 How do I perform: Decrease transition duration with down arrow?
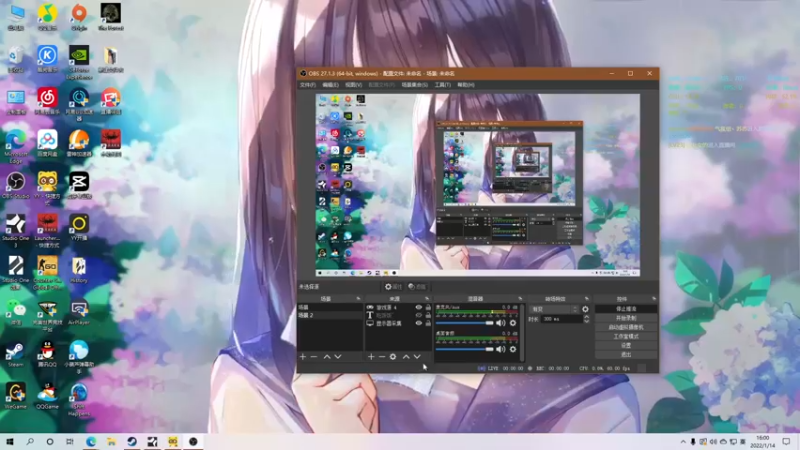click(586, 321)
